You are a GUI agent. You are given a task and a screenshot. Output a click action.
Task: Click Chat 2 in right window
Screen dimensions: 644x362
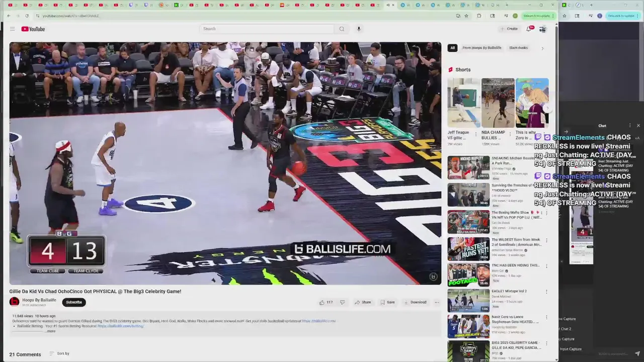point(566,329)
